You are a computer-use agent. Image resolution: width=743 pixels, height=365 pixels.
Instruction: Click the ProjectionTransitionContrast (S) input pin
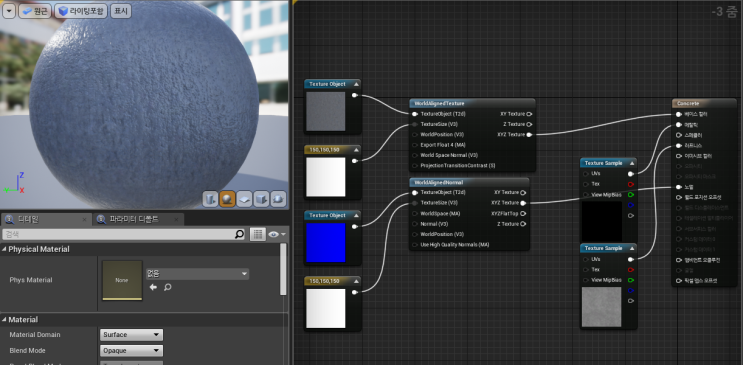pos(415,166)
